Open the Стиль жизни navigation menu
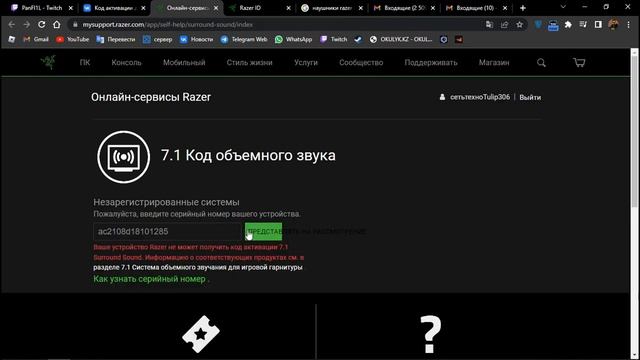Screen dimensions: 640x360 tap(249, 62)
